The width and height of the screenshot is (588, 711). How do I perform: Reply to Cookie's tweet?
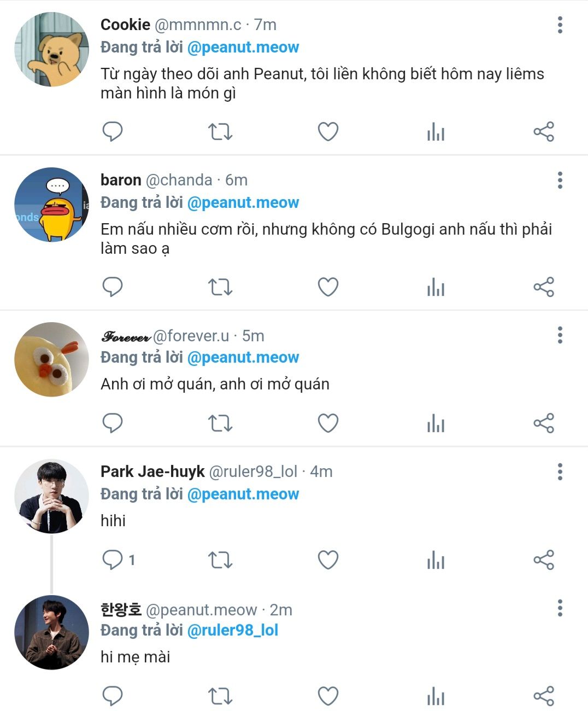pyautogui.click(x=113, y=132)
